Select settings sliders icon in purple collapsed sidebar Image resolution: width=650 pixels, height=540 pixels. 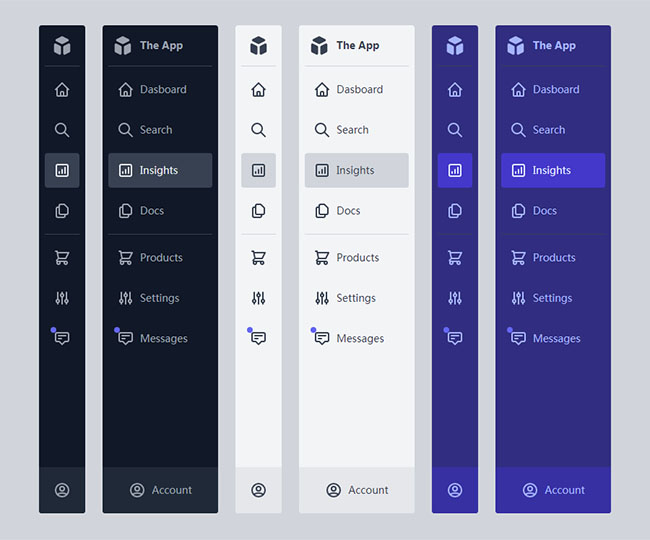(x=455, y=298)
